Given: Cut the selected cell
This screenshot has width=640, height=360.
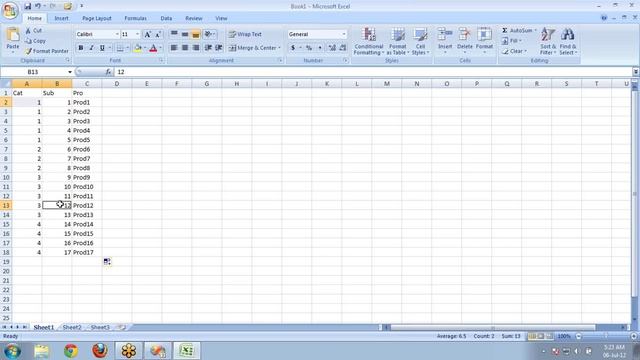Looking at the screenshot, I should click(x=33, y=31).
